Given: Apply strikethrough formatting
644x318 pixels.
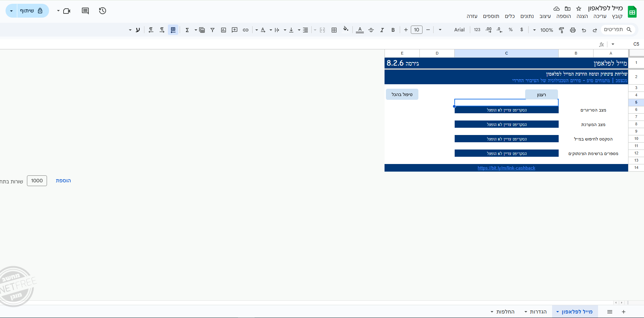Looking at the screenshot, I should point(371,30).
